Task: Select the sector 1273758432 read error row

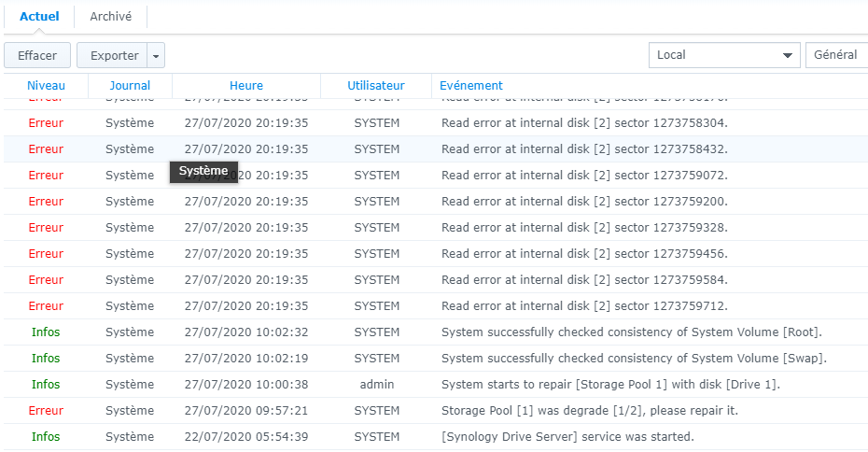Action: (x=584, y=149)
